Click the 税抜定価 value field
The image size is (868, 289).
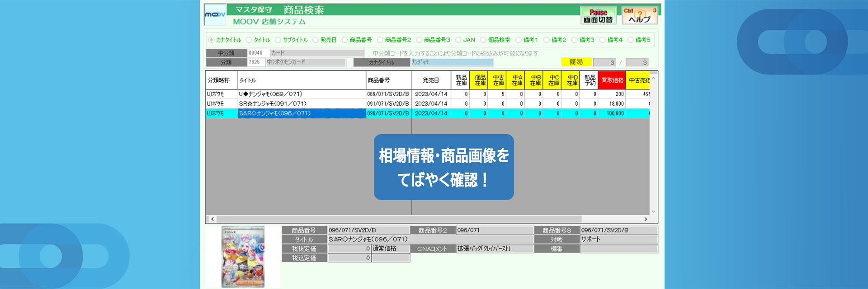tap(349, 249)
